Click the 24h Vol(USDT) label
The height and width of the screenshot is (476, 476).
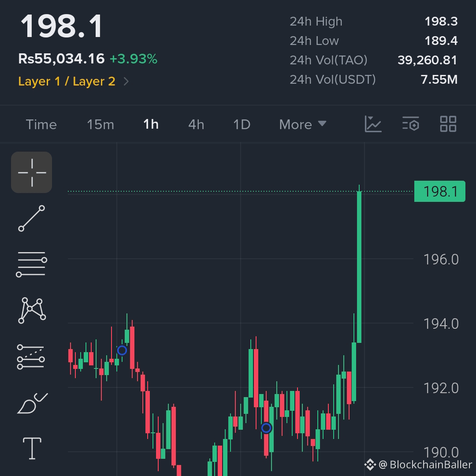[333, 79]
